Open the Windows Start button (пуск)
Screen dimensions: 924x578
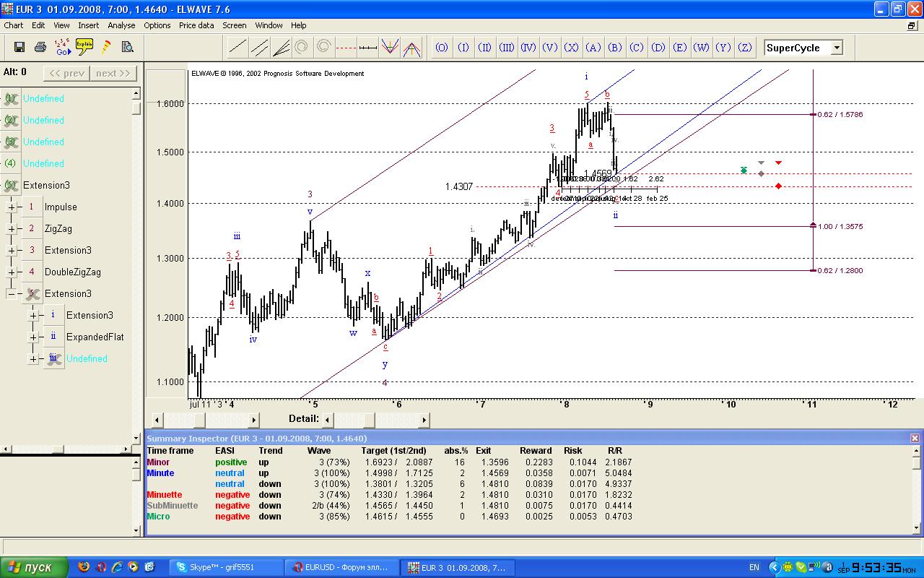[35, 568]
